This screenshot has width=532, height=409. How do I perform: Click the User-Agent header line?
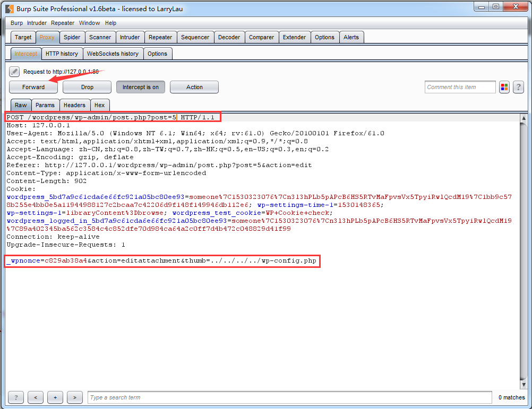coord(195,133)
